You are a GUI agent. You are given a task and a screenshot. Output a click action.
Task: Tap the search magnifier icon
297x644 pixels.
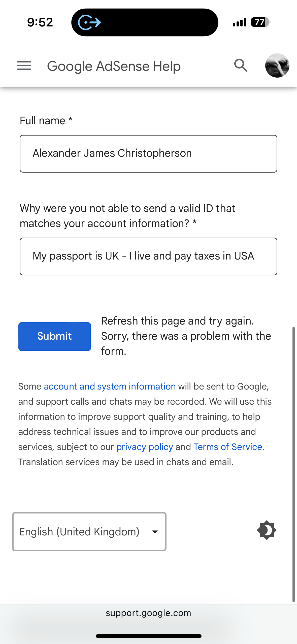click(241, 66)
